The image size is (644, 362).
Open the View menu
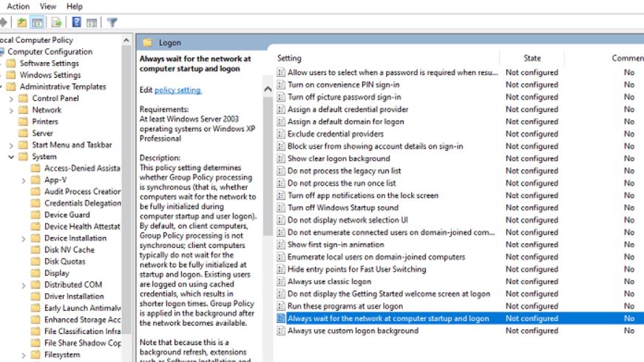coord(47,6)
